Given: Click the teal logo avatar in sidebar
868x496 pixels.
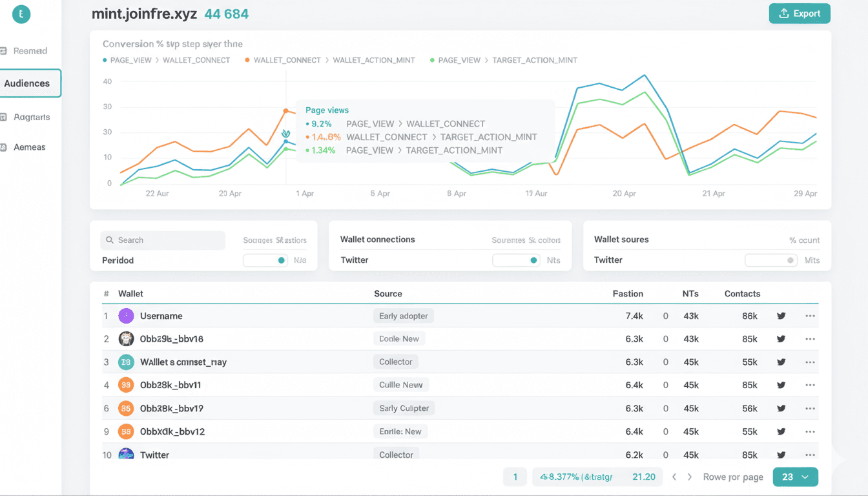Looking at the screenshot, I should [21, 14].
